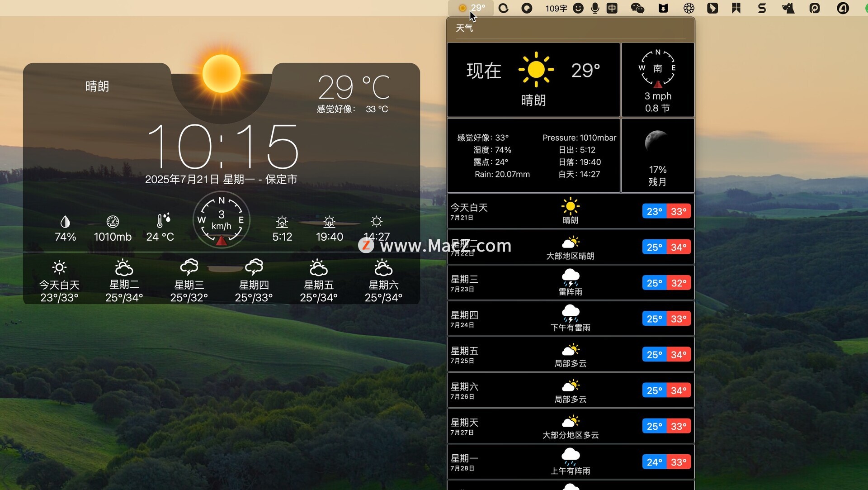Select the 星期天 大部分地区多云 forecast row
The height and width of the screenshot is (490, 868).
click(571, 426)
